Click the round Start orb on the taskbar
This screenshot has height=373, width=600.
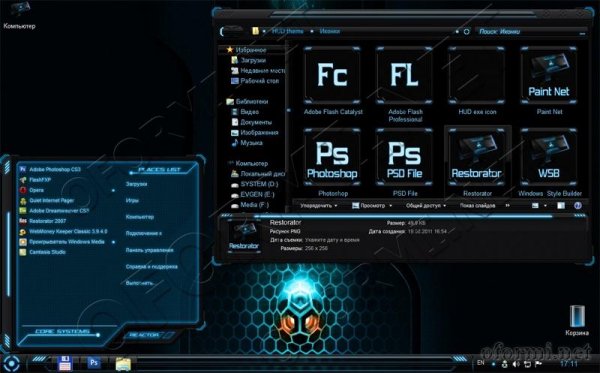point(11,363)
